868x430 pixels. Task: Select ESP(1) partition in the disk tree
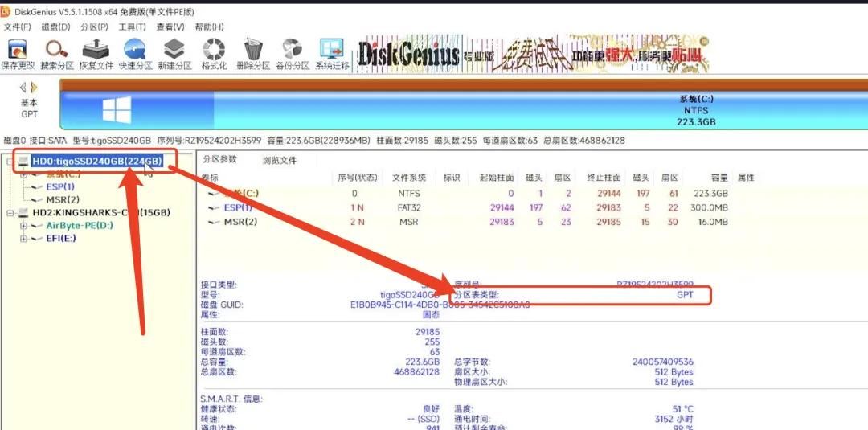pyautogui.click(x=59, y=187)
